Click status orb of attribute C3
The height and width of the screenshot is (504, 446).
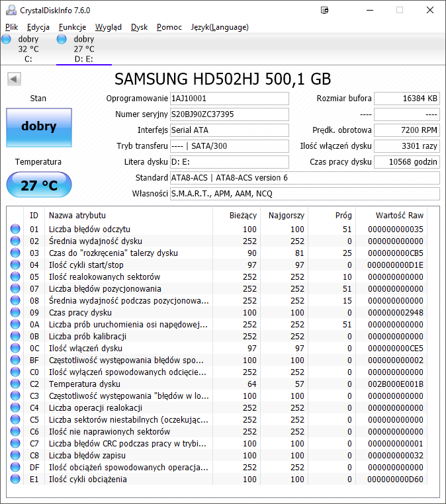point(15,396)
